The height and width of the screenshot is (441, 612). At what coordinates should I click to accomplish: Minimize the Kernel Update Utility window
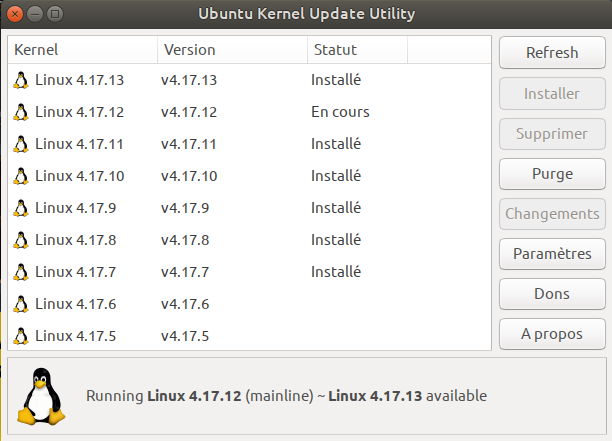[x=35, y=14]
